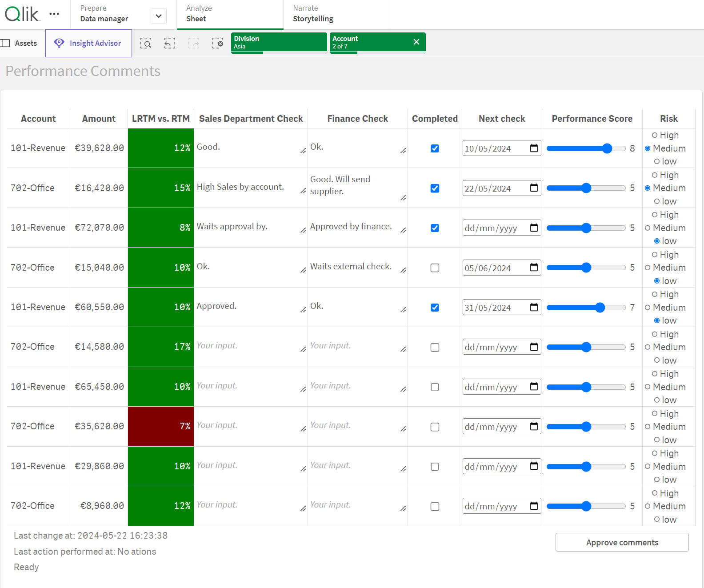Sort by the Account column header
Viewport: 704px width, 588px height.
pyautogui.click(x=38, y=119)
